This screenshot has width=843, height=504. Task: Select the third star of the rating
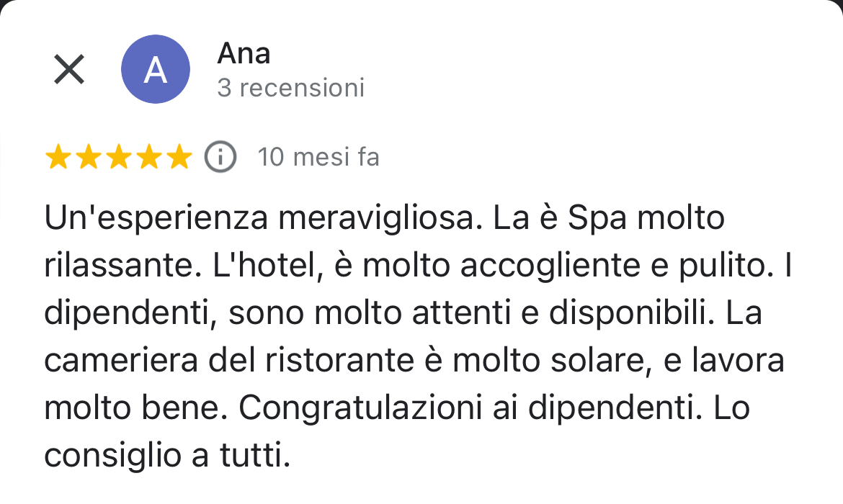point(118,157)
